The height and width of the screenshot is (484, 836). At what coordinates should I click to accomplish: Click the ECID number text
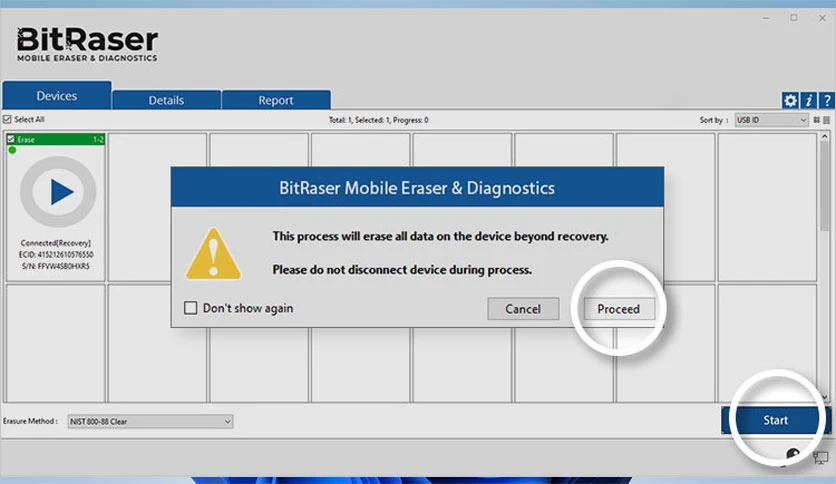pos(56,255)
